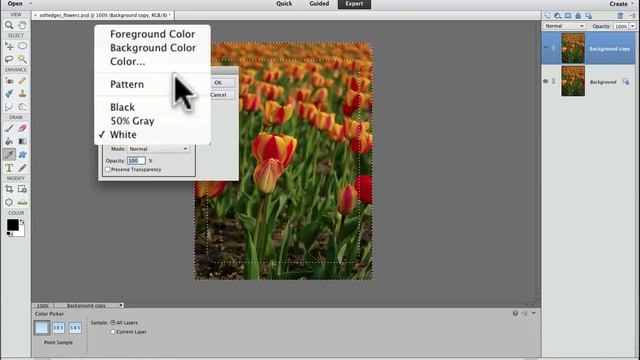Screen dimensions: 640x360
Task: Select the Quick Selection tool
Action: point(22,59)
